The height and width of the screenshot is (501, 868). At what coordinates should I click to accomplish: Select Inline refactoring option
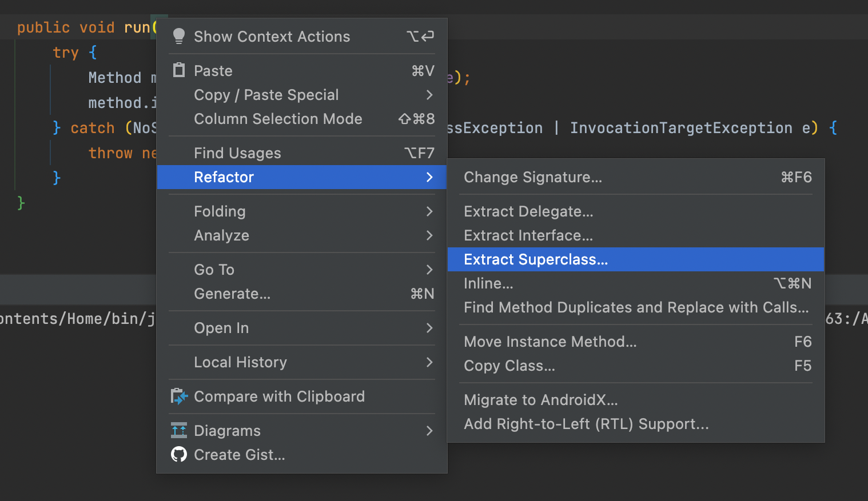(x=488, y=283)
